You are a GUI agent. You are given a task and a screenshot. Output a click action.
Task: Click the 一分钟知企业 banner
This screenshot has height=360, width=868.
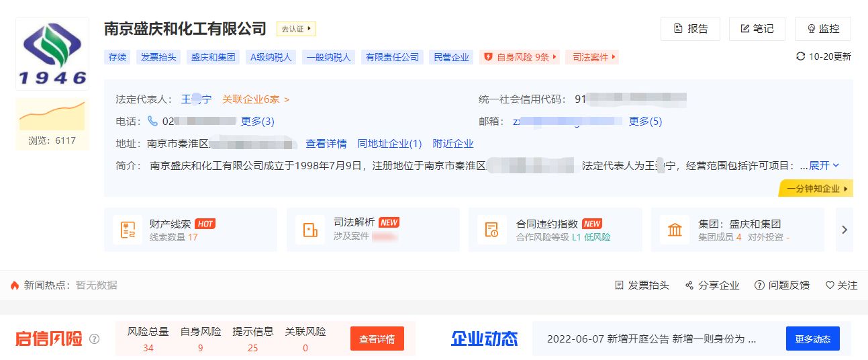(x=816, y=189)
